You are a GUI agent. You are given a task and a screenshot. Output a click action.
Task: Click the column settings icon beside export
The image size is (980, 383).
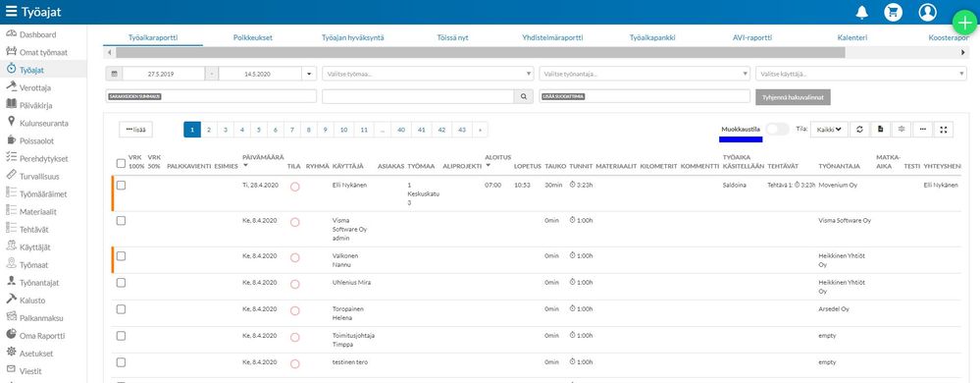point(902,130)
